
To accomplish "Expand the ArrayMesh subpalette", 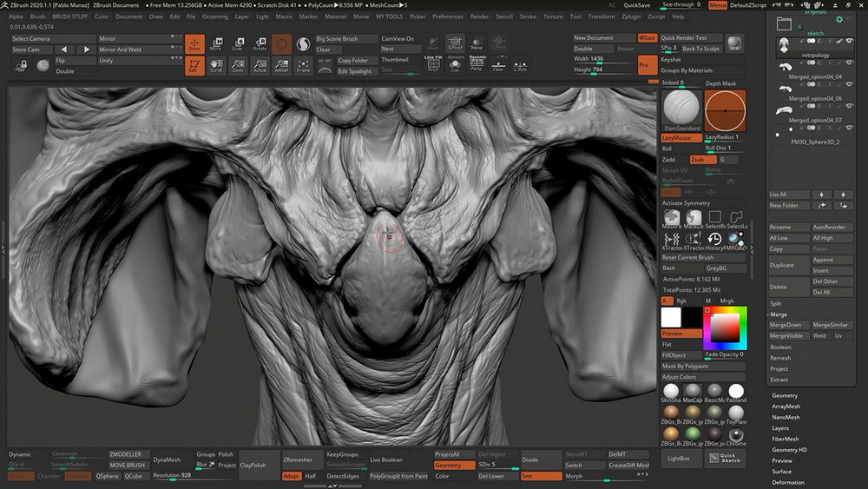I will pyautogui.click(x=786, y=406).
